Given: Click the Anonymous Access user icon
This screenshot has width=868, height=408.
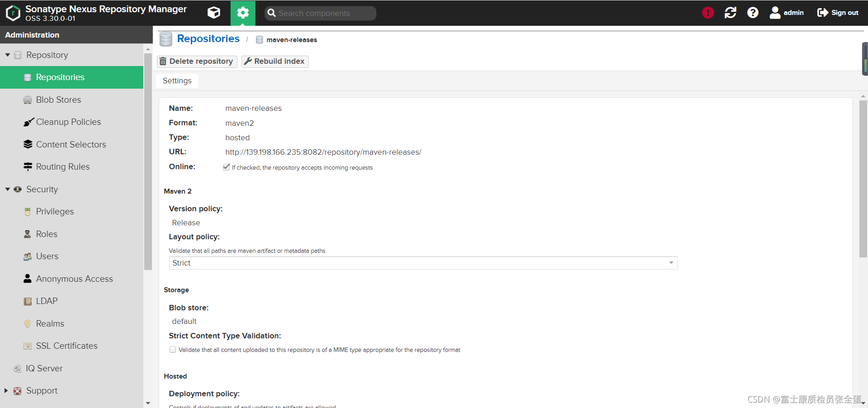Looking at the screenshot, I should pos(28,278).
